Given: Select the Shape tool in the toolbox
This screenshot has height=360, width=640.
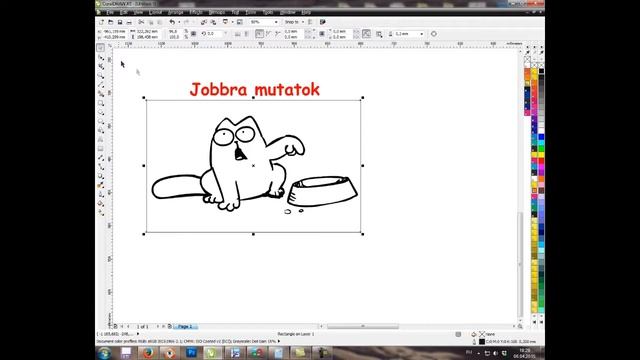Looking at the screenshot, I should coord(101,58).
